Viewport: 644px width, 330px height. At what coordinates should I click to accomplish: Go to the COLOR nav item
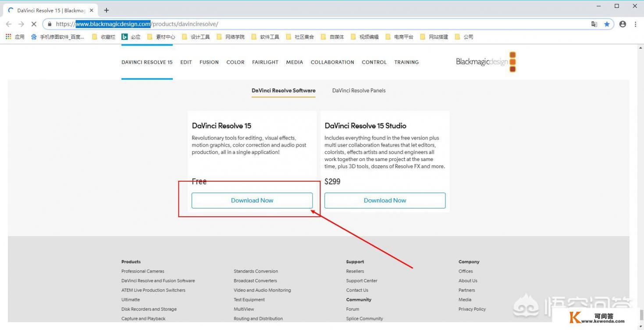click(235, 62)
